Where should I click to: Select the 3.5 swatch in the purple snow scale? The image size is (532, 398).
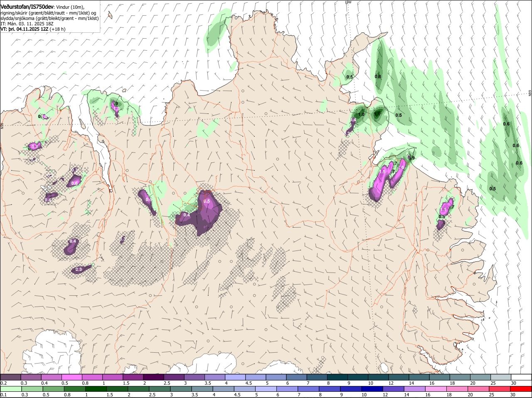214,377
